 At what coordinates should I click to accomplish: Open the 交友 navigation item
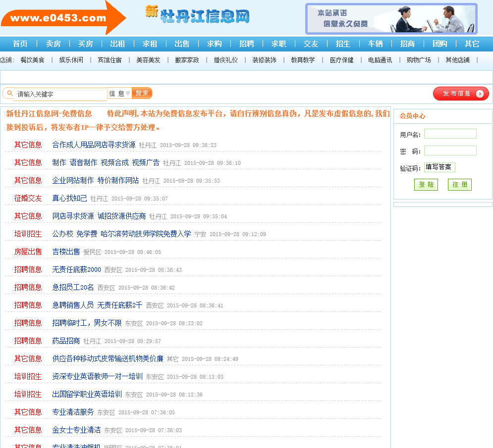click(311, 44)
